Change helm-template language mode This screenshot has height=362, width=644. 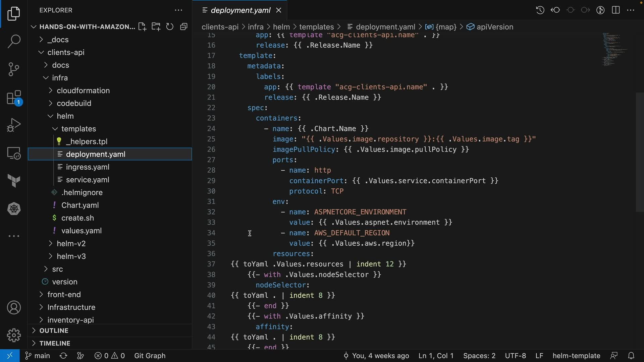coord(576,356)
